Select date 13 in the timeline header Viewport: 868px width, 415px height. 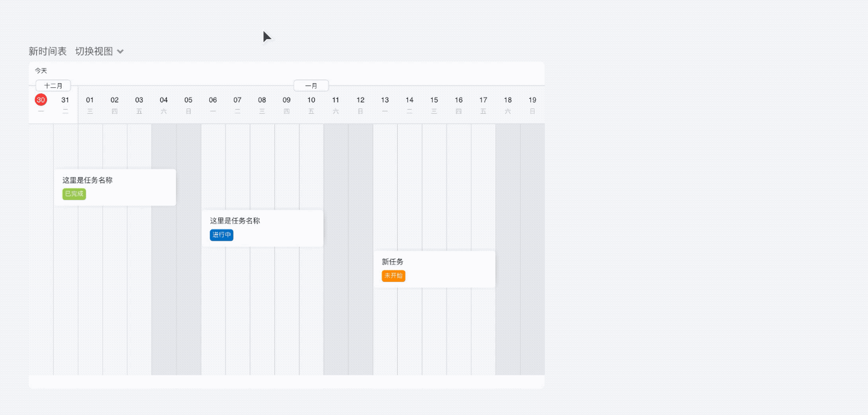click(x=385, y=100)
